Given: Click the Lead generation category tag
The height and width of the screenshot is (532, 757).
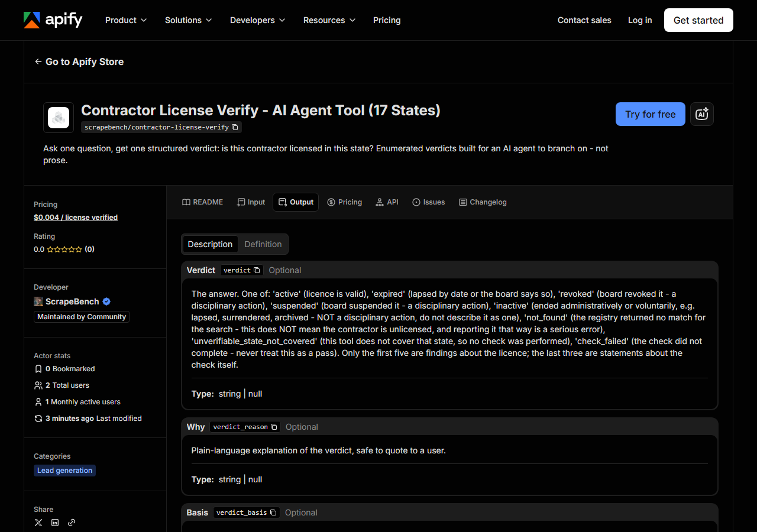Looking at the screenshot, I should 64,471.
